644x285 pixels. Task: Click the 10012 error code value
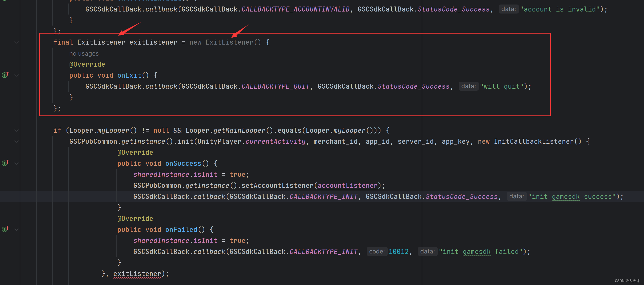(399, 252)
